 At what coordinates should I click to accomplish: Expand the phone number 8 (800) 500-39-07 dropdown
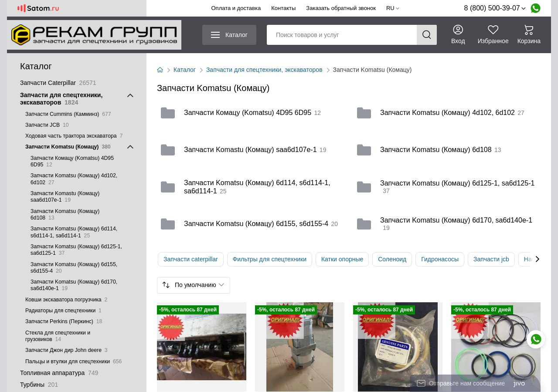(495, 8)
